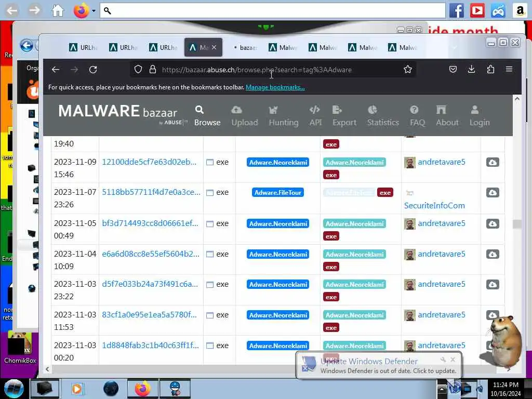Open the Statistics page in nav
532x399 pixels.
(383, 116)
